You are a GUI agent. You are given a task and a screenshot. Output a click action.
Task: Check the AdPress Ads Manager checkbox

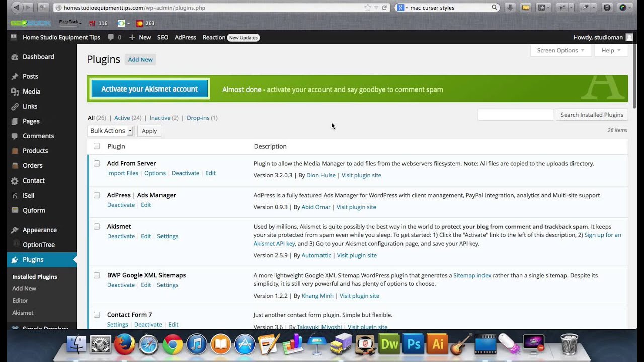coord(97,195)
